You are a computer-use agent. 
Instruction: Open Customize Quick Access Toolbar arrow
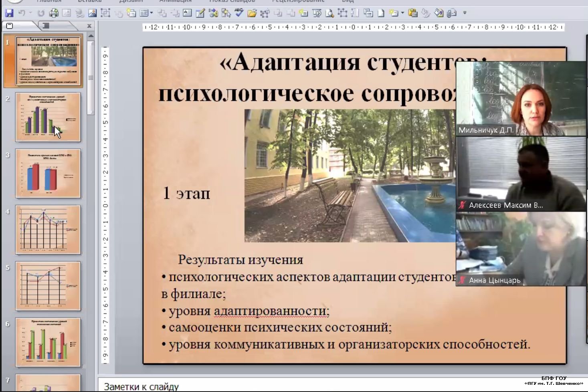pyautogui.click(x=465, y=13)
